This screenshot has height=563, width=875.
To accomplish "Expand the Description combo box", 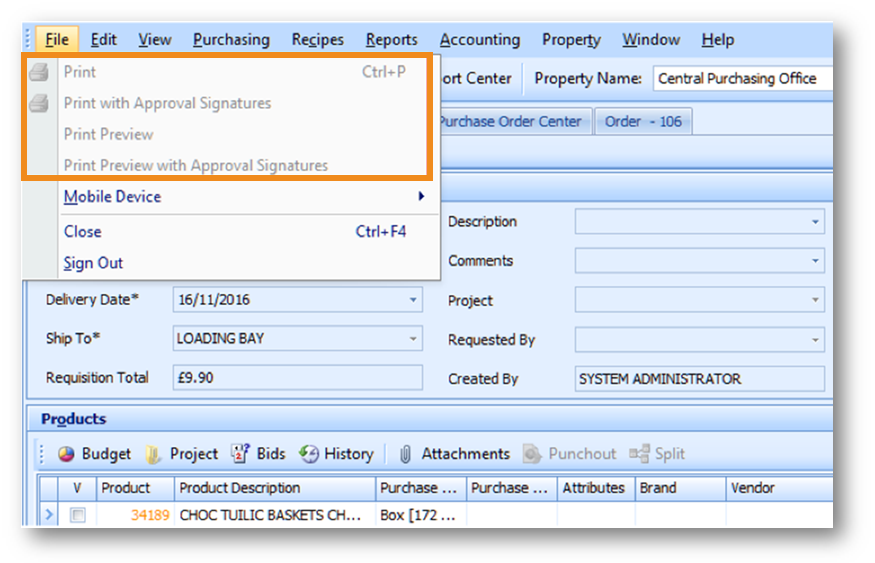I will click(815, 222).
